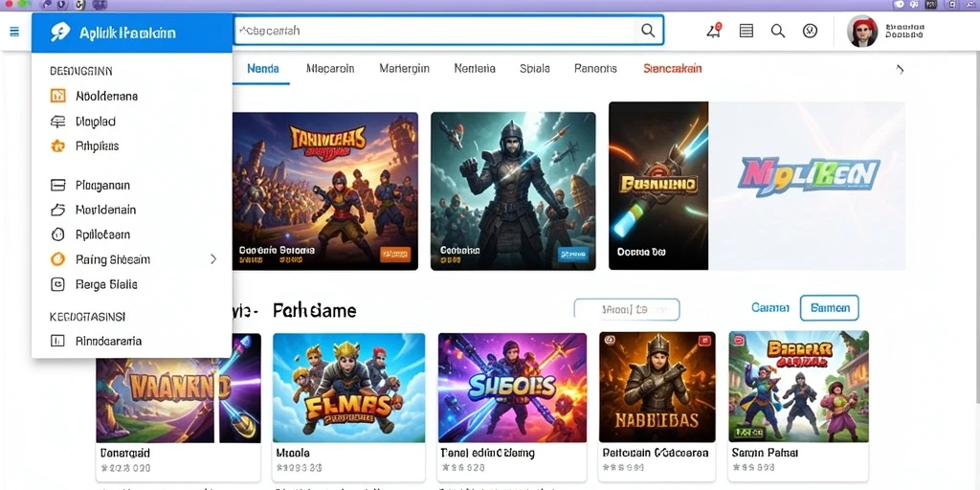
Task: Click the Mieola game title
Action: [293, 453]
